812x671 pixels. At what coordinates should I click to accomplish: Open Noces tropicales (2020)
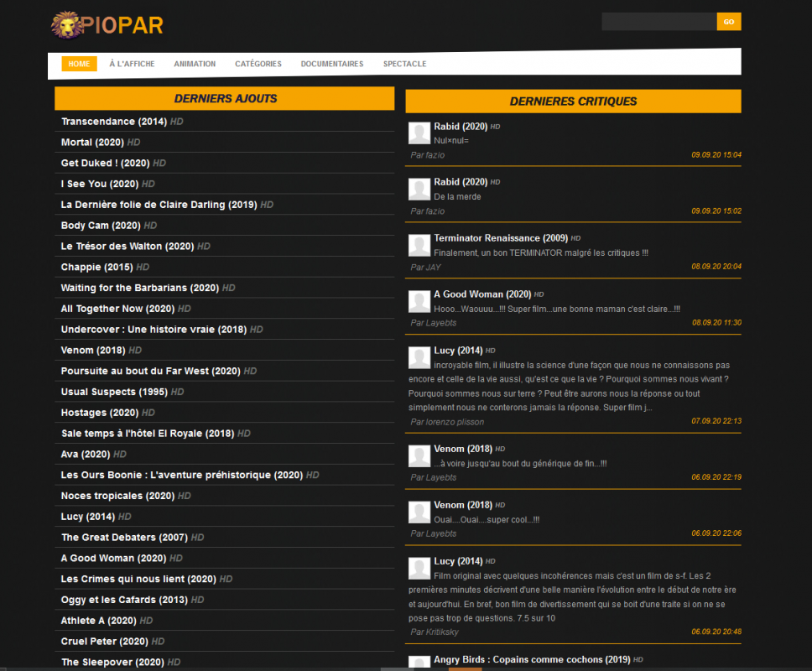click(x=117, y=496)
